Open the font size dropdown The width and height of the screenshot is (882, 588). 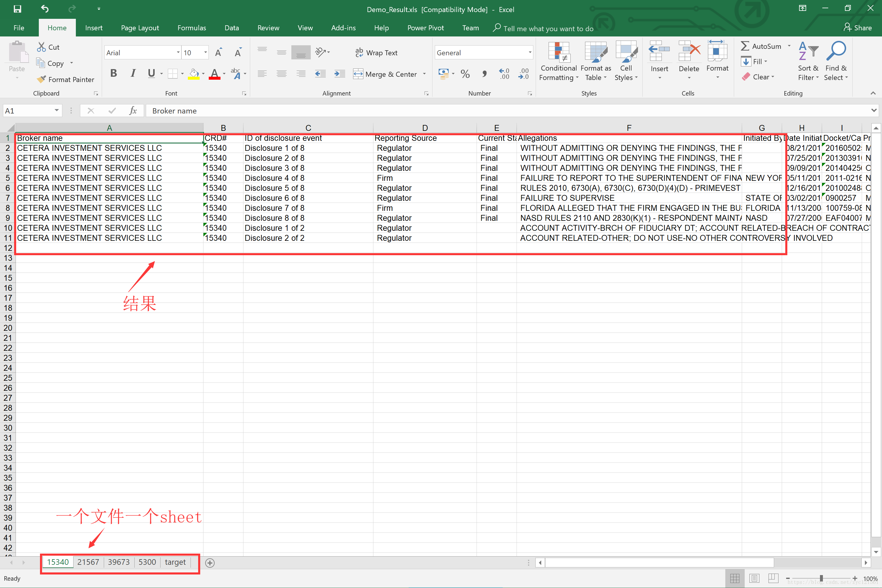[206, 53]
